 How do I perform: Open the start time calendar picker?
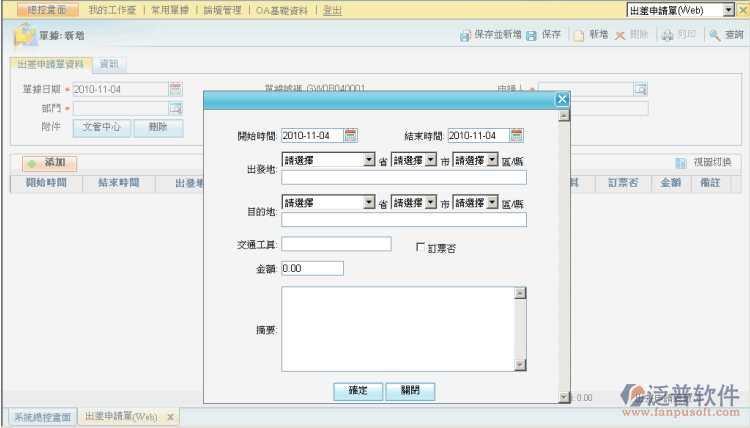click(x=350, y=135)
